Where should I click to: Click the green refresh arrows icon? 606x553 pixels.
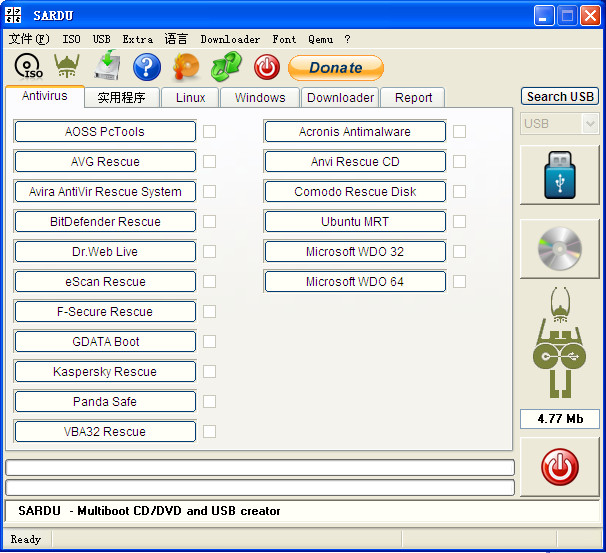click(x=226, y=66)
